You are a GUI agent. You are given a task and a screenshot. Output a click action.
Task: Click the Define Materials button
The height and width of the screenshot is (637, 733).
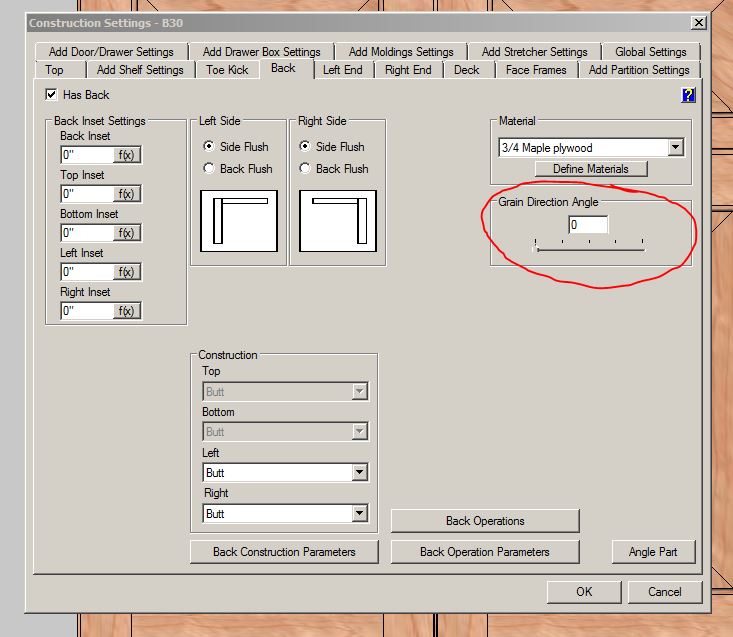coord(590,169)
